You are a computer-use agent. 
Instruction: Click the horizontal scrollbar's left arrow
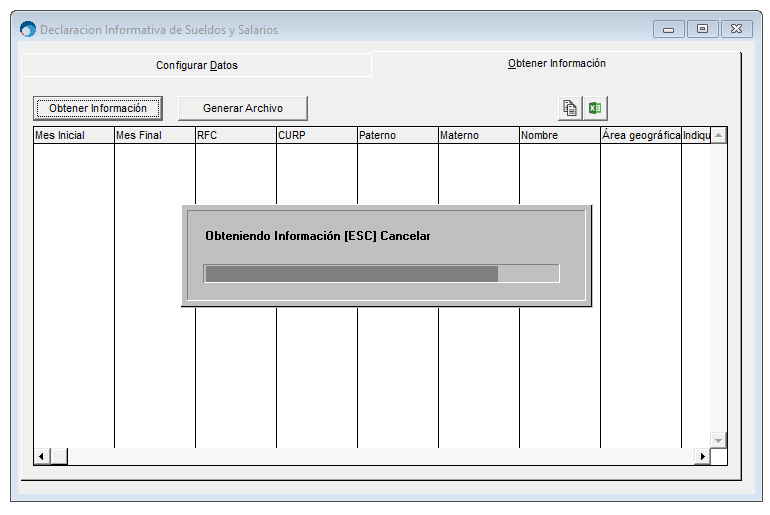(x=42, y=456)
